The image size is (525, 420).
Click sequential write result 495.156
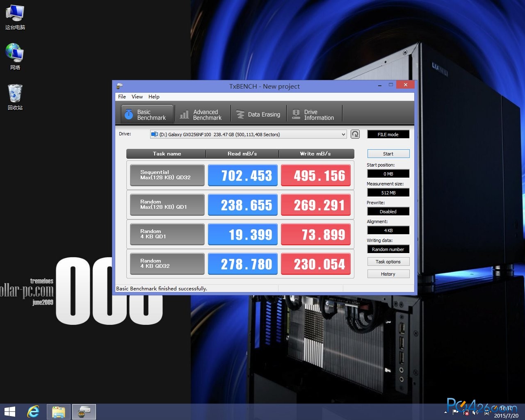pos(316,175)
